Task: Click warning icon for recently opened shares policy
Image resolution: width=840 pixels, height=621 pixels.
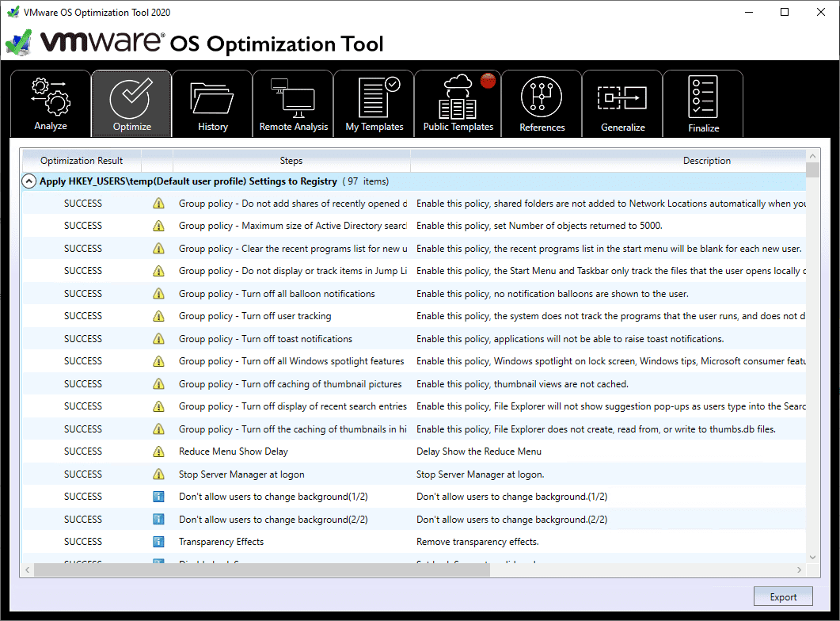Action: click(158, 204)
